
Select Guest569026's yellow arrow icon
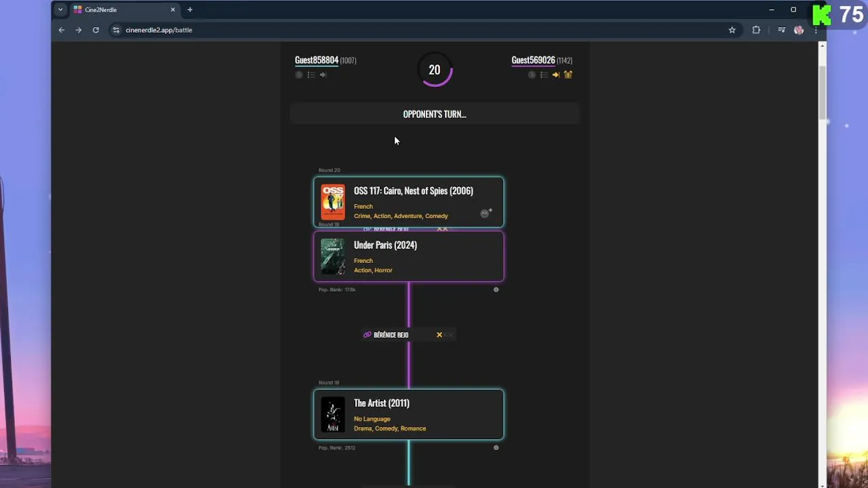point(555,75)
